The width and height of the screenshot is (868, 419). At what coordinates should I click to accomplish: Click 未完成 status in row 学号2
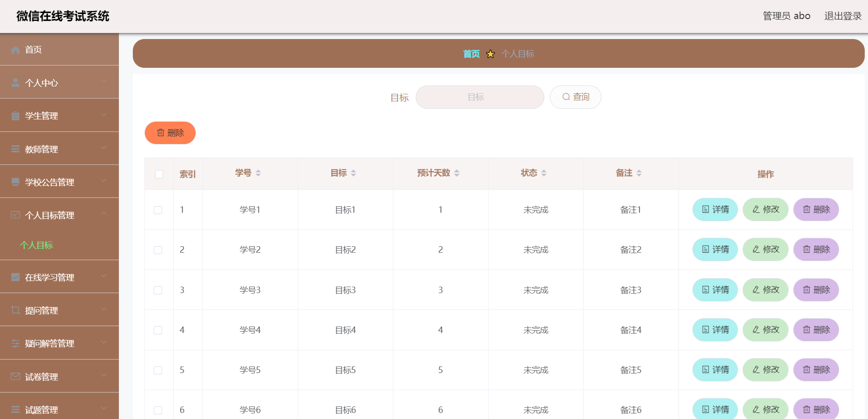click(536, 250)
